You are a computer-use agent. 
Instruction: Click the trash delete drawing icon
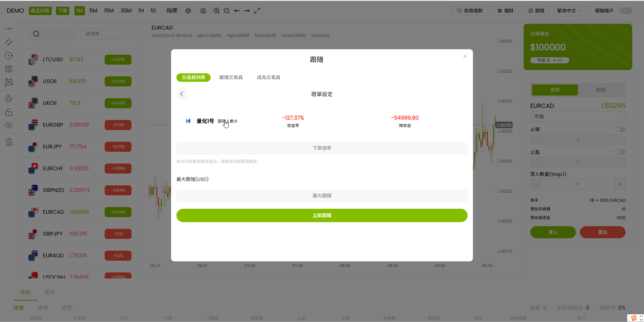point(9,142)
